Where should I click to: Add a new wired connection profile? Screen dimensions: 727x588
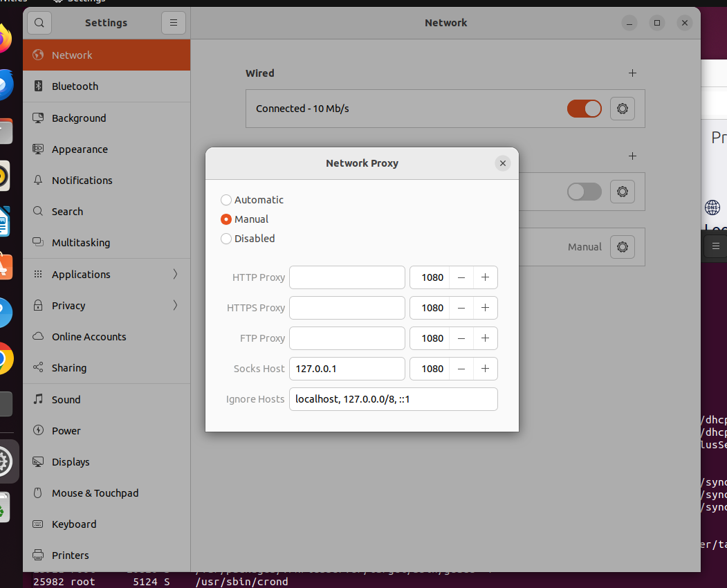tap(632, 73)
